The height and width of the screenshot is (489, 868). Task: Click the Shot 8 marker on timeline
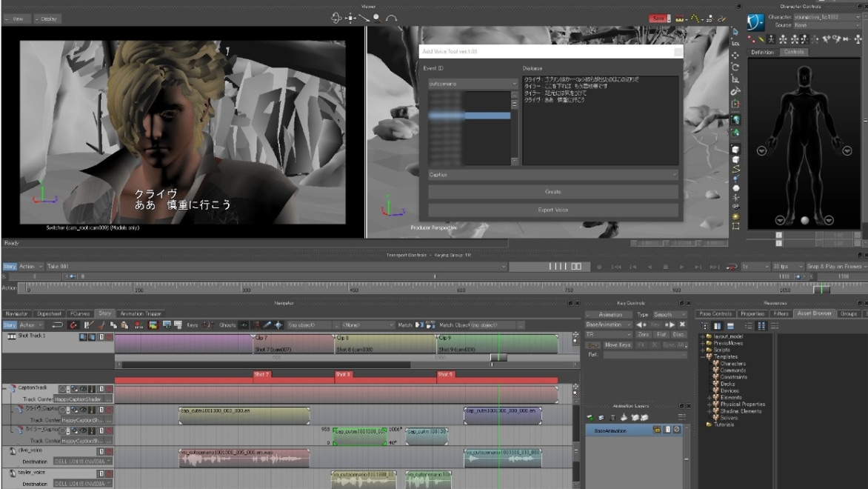pos(343,374)
